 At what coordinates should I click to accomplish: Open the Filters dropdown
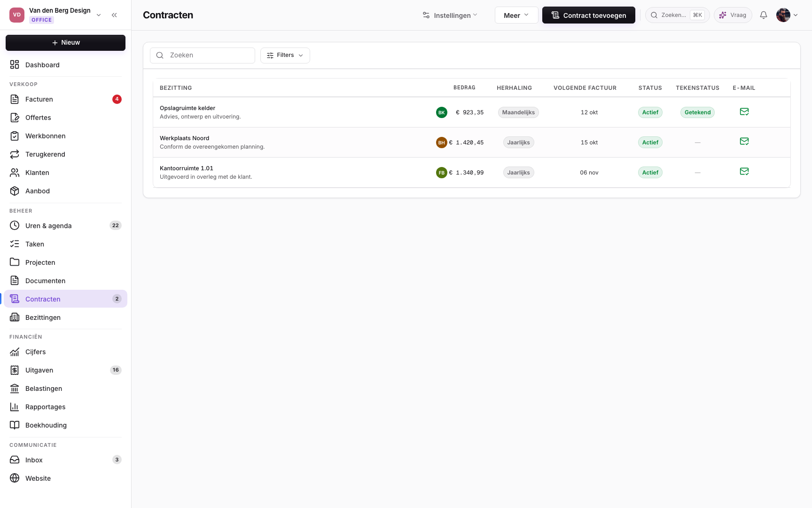point(285,55)
